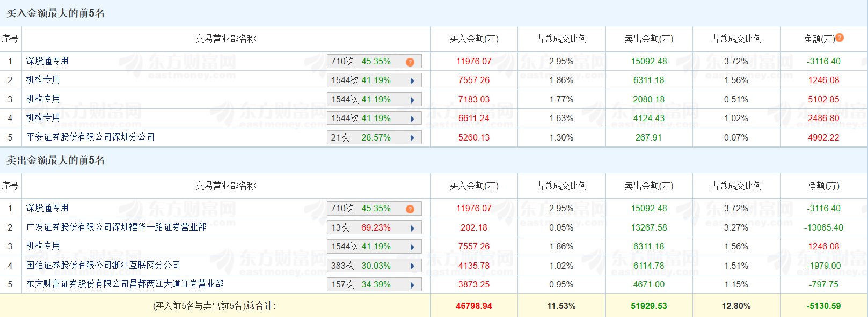Click 深股通专用 name in buy table
This screenshot has height=317, width=868.
[x=47, y=61]
